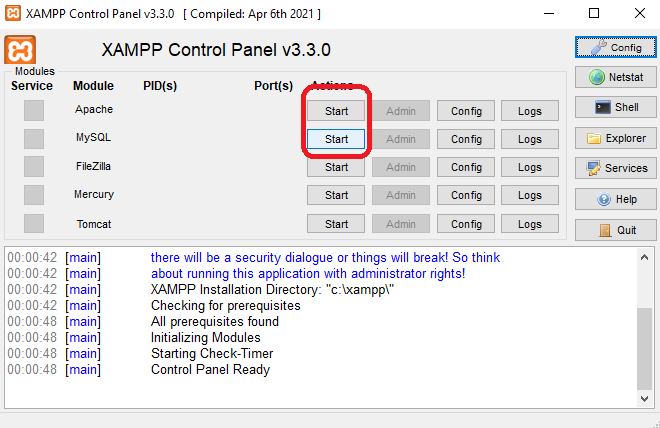View Logs for the Mercury module
660x428 pixels.
[530, 195]
